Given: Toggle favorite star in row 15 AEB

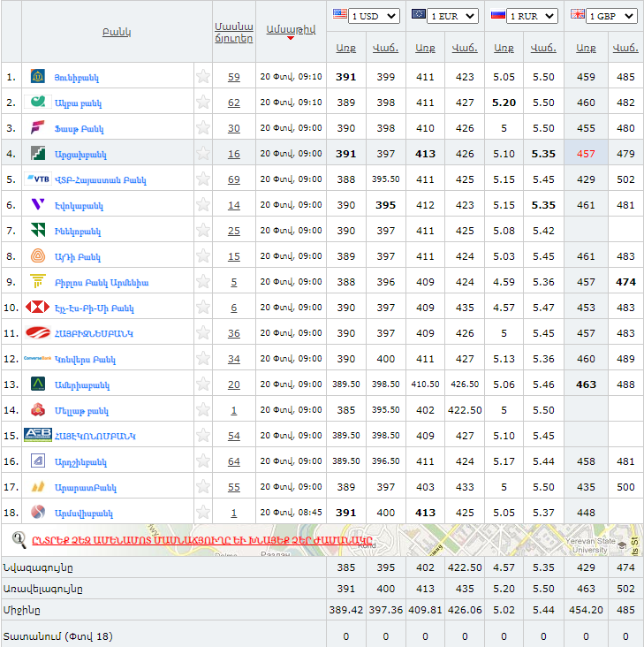Looking at the screenshot, I should pyautogui.click(x=203, y=435).
